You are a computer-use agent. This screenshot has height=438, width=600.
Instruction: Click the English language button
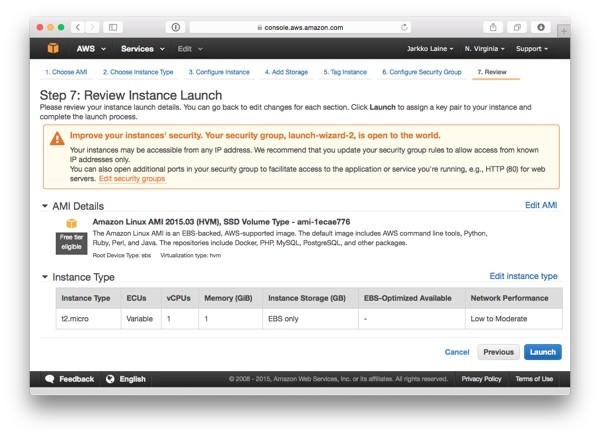126,379
